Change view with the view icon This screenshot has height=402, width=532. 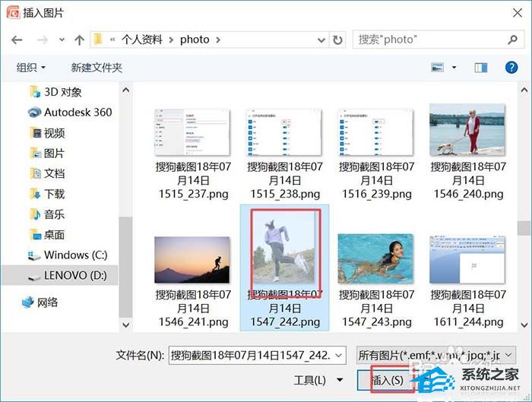pyautogui.click(x=437, y=68)
